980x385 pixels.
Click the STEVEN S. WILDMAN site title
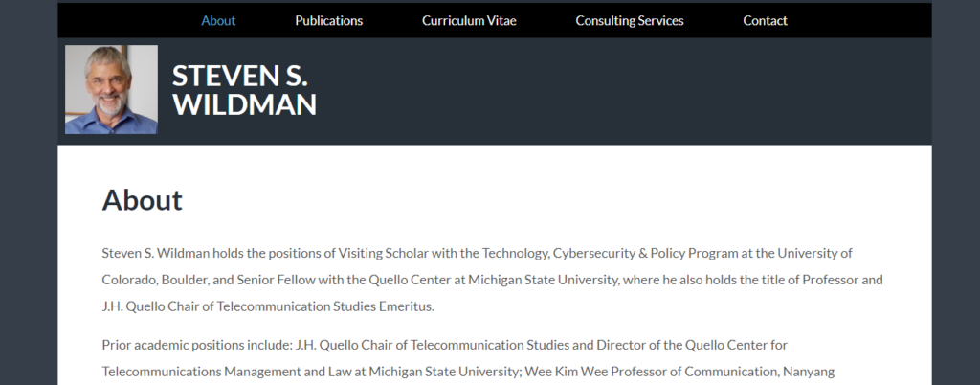(244, 90)
